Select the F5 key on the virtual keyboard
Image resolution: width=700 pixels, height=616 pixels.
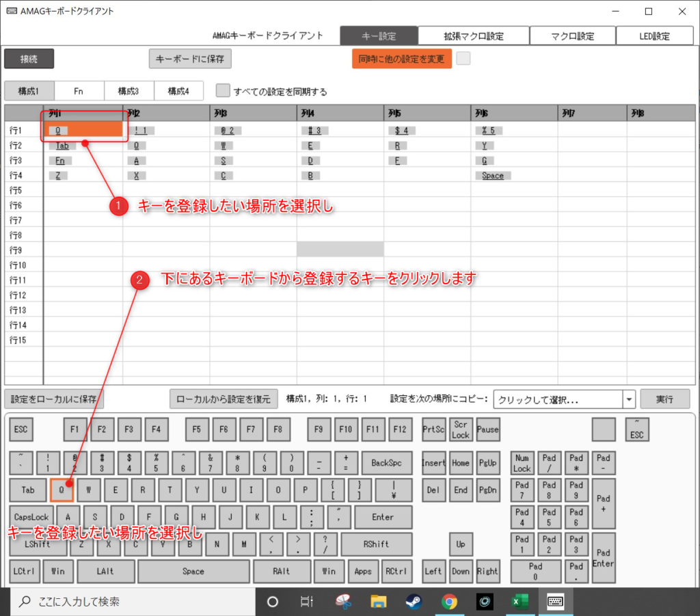point(197,429)
